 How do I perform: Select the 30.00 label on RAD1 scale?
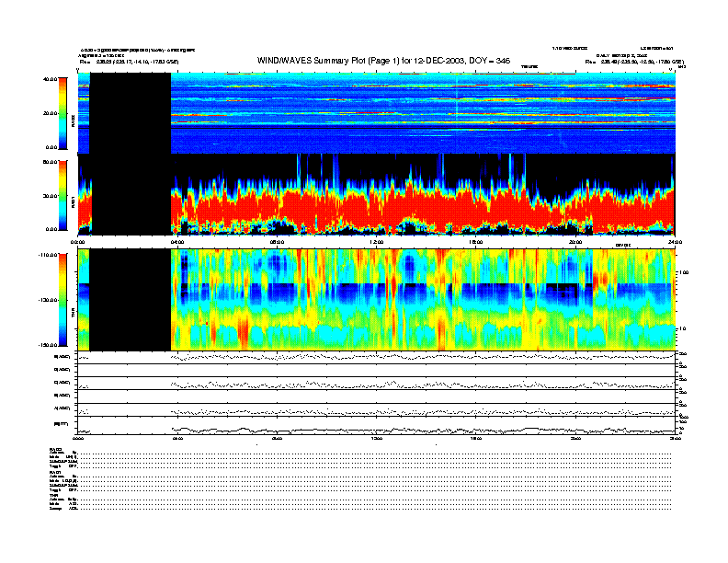pos(50,196)
